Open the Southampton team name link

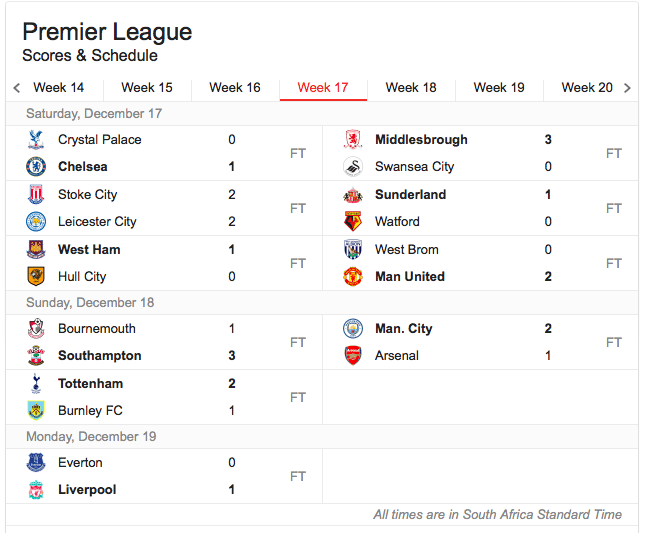click(x=100, y=355)
